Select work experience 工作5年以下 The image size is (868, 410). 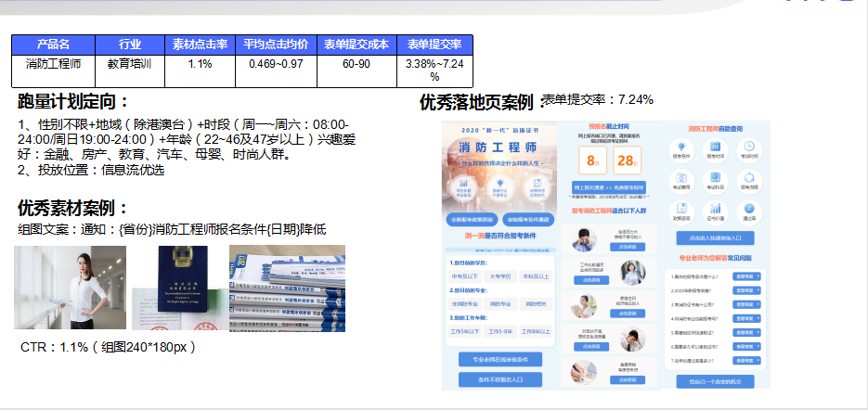[464, 331]
